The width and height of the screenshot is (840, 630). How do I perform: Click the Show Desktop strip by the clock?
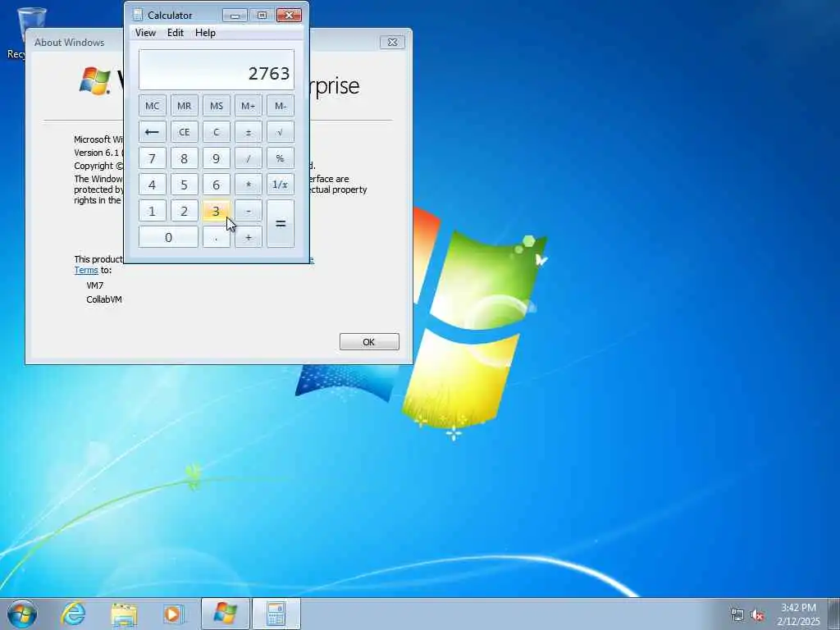833,614
